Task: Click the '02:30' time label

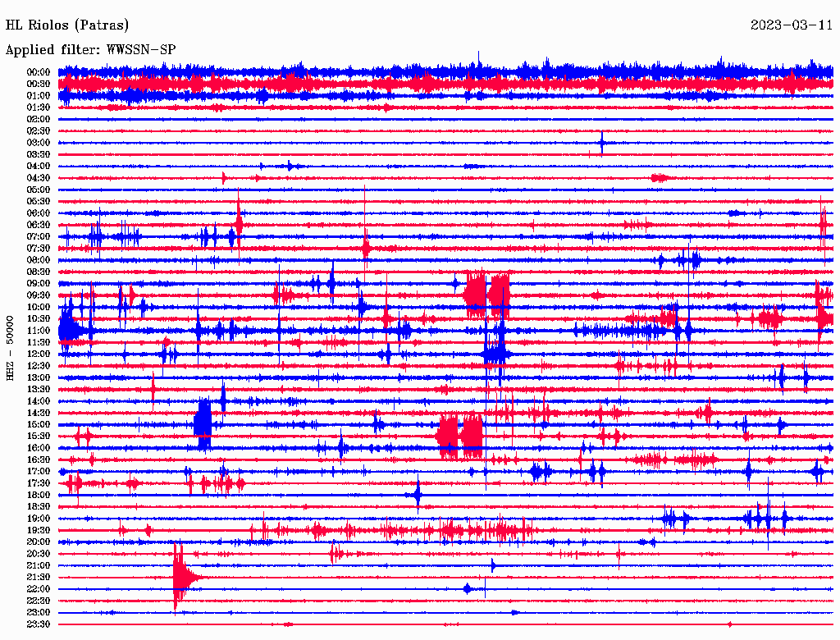Action: [39, 131]
